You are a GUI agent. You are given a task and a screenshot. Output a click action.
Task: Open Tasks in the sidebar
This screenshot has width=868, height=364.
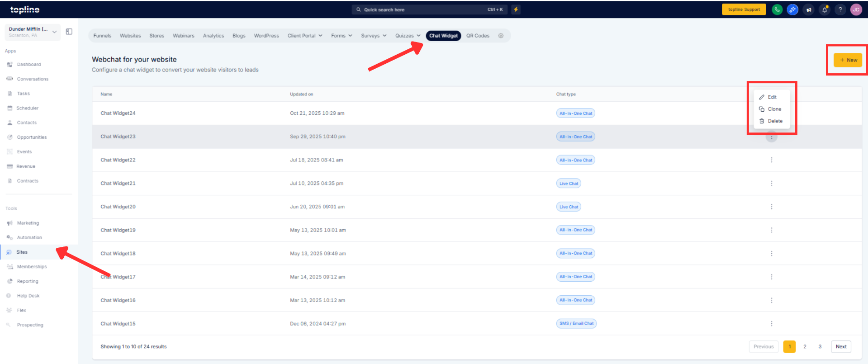tap(24, 94)
